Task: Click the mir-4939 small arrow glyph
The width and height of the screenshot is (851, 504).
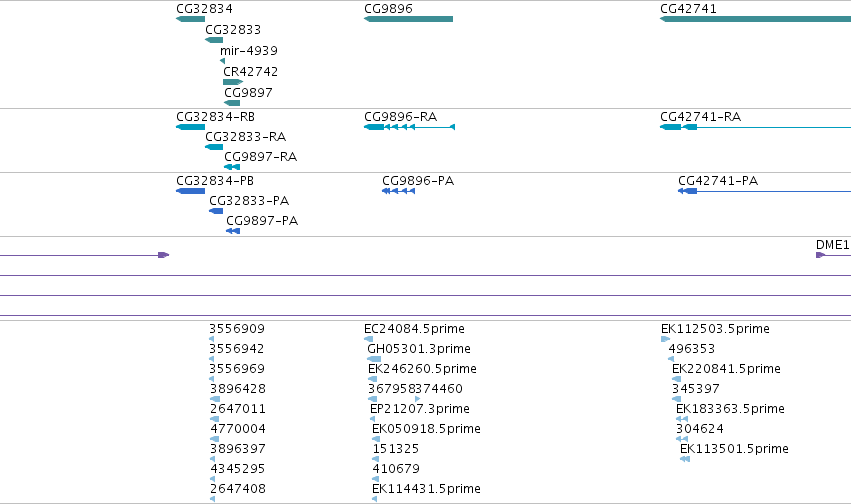Action: [223, 61]
